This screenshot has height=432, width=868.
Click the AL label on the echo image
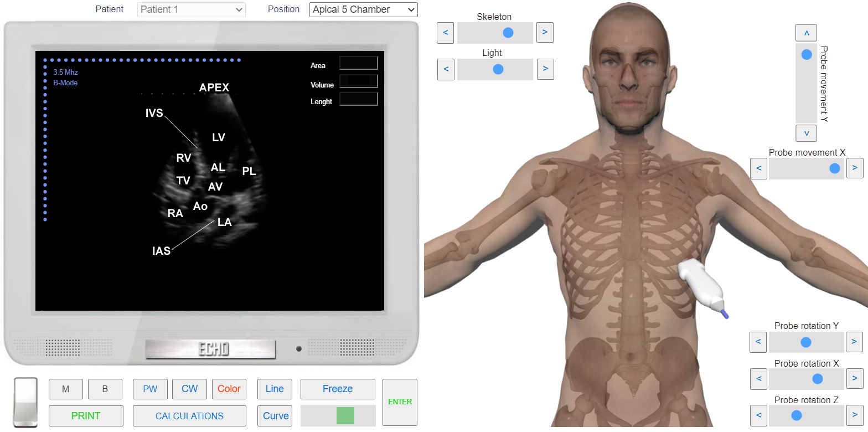218,167
